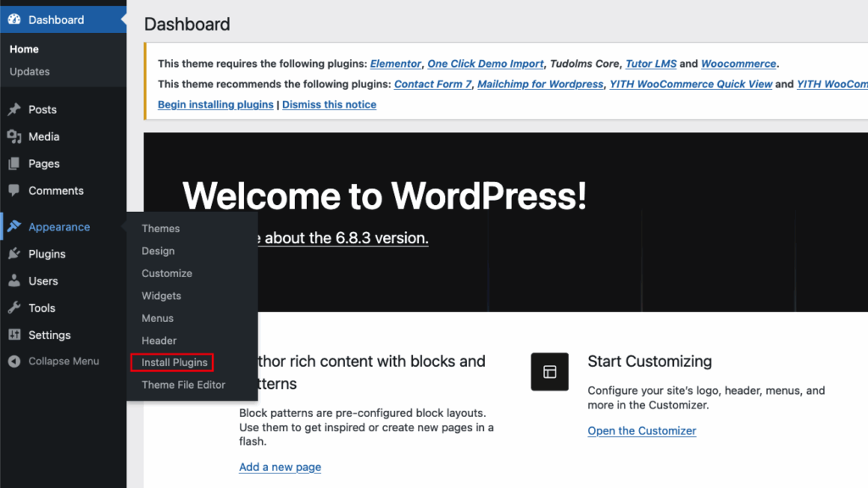Viewport: 868px width, 488px height.
Task: Open the Customizer link
Action: pyautogui.click(x=642, y=430)
